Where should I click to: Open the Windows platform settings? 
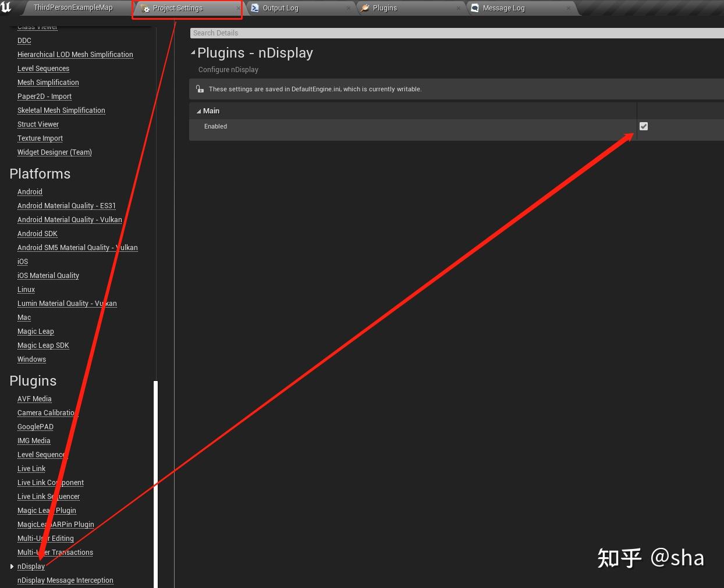point(31,359)
